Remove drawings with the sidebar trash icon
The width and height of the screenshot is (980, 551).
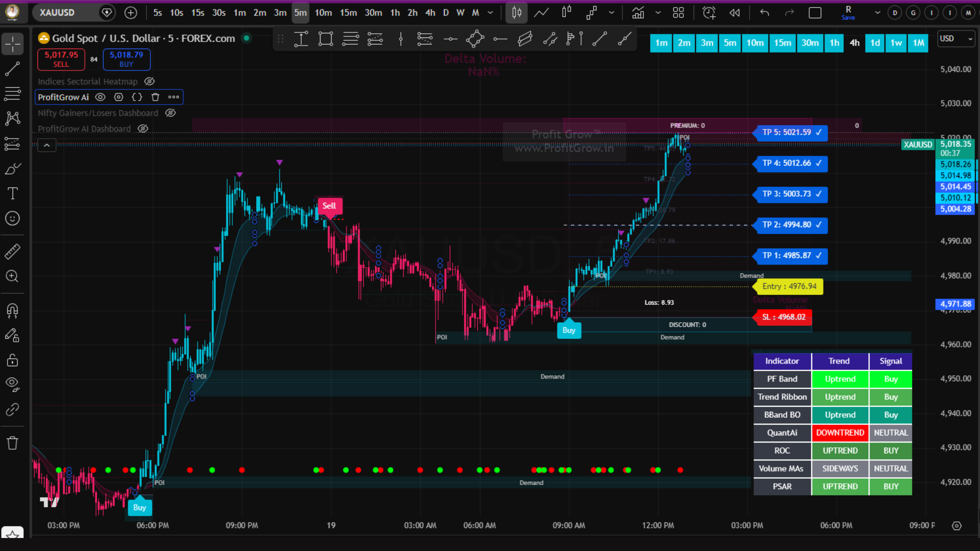point(13,443)
